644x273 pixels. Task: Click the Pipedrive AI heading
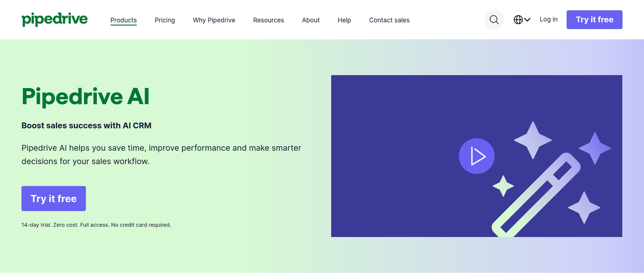pos(86,97)
